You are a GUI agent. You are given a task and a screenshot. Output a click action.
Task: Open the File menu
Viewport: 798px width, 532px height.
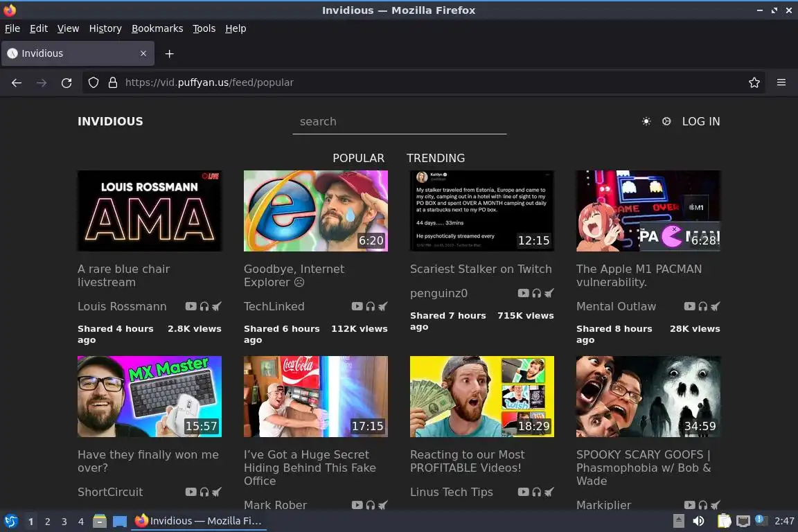click(12, 28)
